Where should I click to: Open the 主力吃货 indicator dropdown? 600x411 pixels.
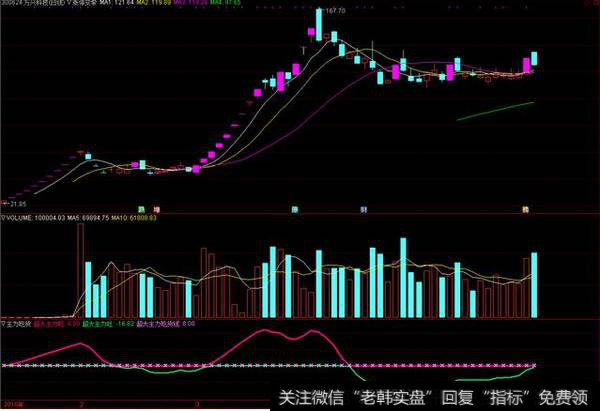(x=4, y=324)
